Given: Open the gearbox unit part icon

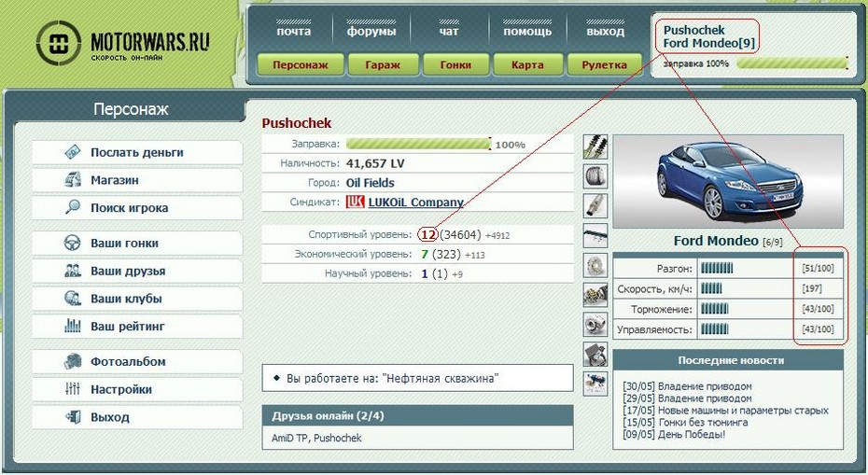Looking at the screenshot, I should [x=595, y=355].
